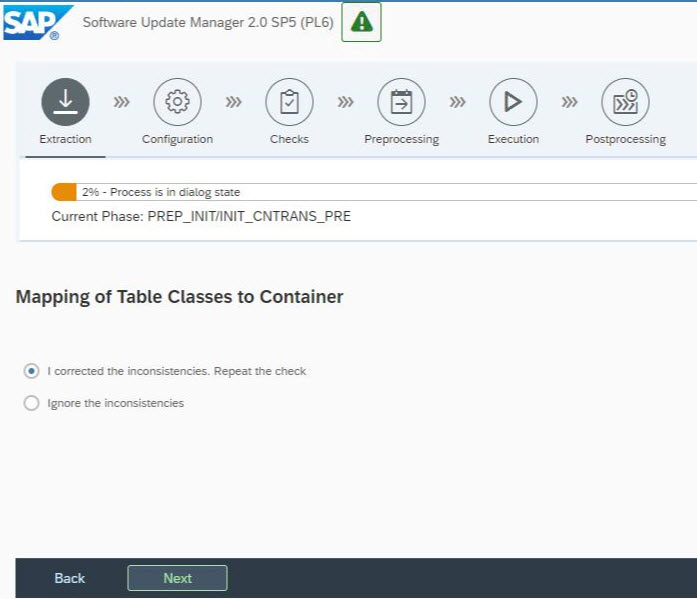The height and width of the screenshot is (599, 697).
Task: Click 'I corrected the inconsistencies. Repeat the check' label
Action: point(176,371)
